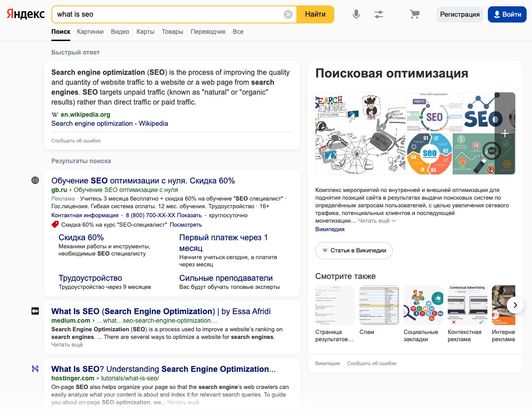Click the red discount tag icon
The width and height of the screenshot is (532, 416).
click(x=55, y=224)
